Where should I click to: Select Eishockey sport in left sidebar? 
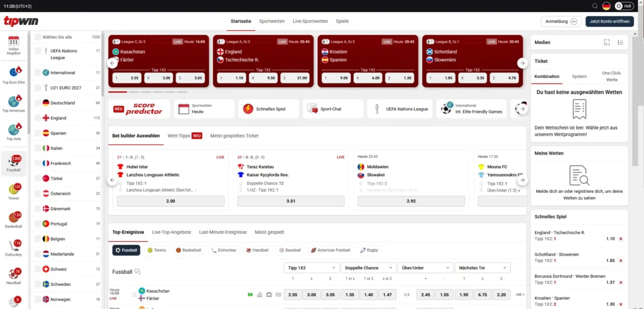coord(14,248)
